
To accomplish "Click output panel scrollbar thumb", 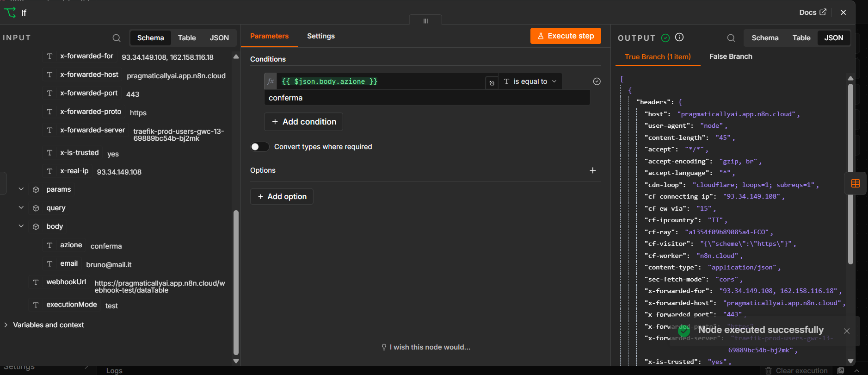I will click(x=850, y=174).
